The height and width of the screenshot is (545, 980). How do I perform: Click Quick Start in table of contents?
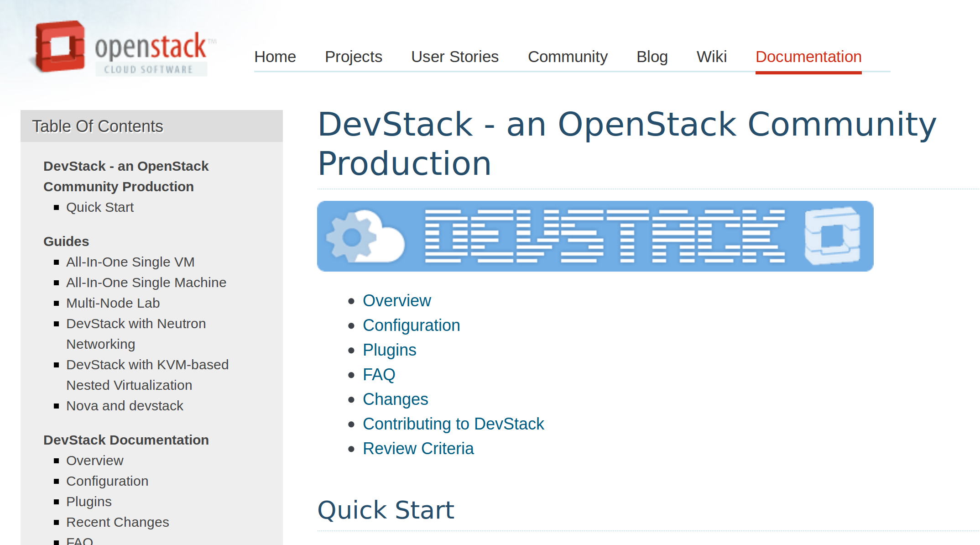coord(99,207)
